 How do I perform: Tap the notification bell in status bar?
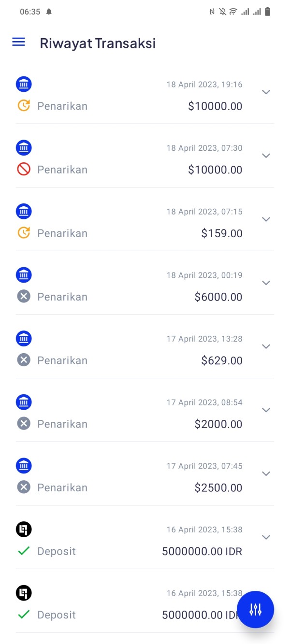point(49,12)
